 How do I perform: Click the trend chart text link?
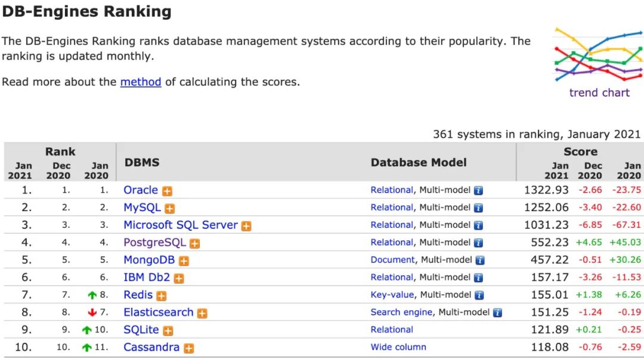coord(599,92)
